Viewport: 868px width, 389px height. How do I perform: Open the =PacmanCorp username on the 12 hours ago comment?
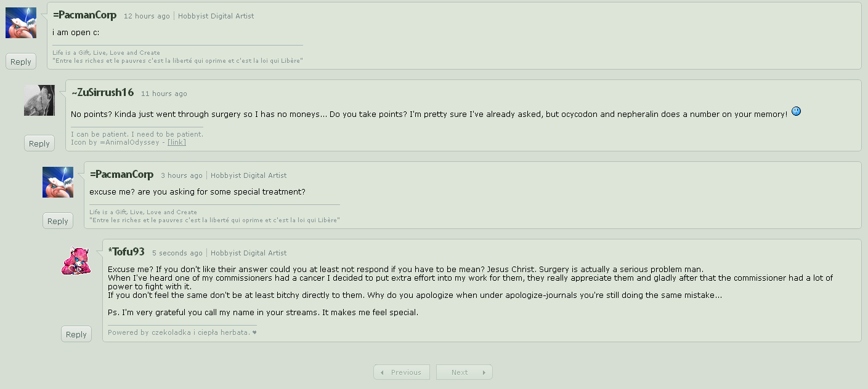pyautogui.click(x=85, y=15)
